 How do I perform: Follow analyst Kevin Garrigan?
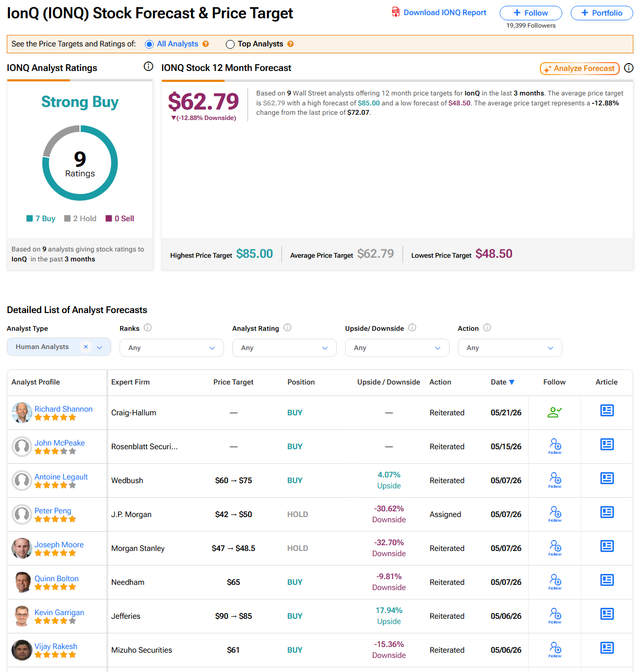click(555, 616)
